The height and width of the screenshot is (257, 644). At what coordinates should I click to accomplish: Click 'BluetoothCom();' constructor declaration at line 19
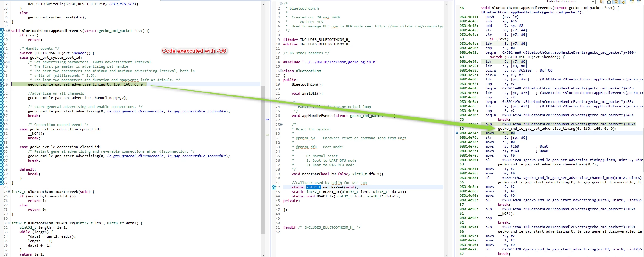click(307, 84)
